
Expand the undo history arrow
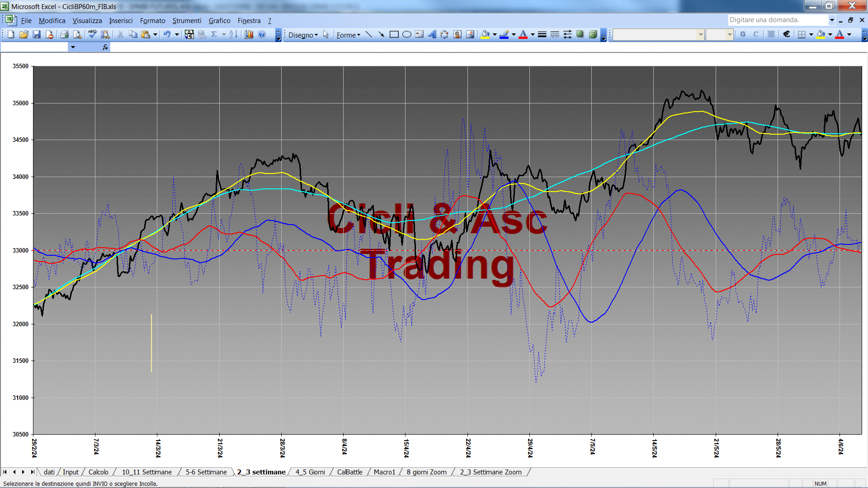pos(177,35)
